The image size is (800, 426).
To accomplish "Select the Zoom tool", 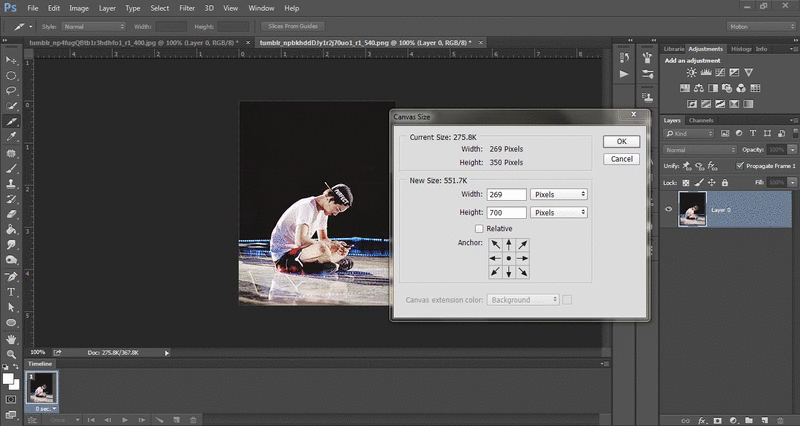I will 11,354.
